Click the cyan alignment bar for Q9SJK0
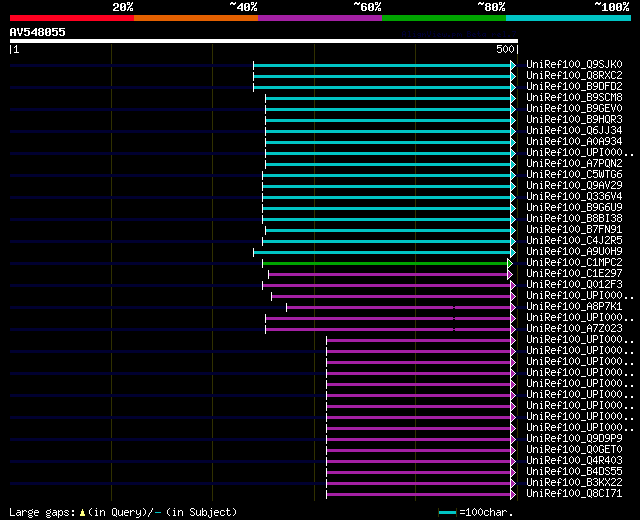 tap(382, 65)
